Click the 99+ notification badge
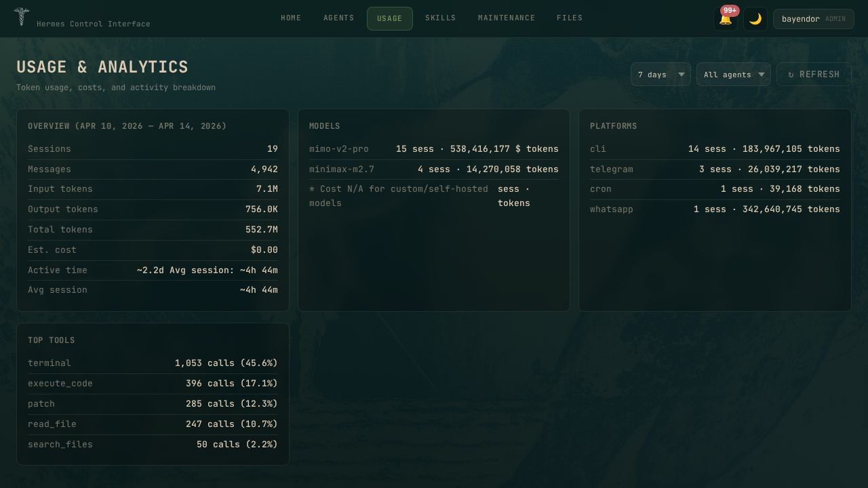This screenshot has width=868, height=488. click(x=730, y=11)
